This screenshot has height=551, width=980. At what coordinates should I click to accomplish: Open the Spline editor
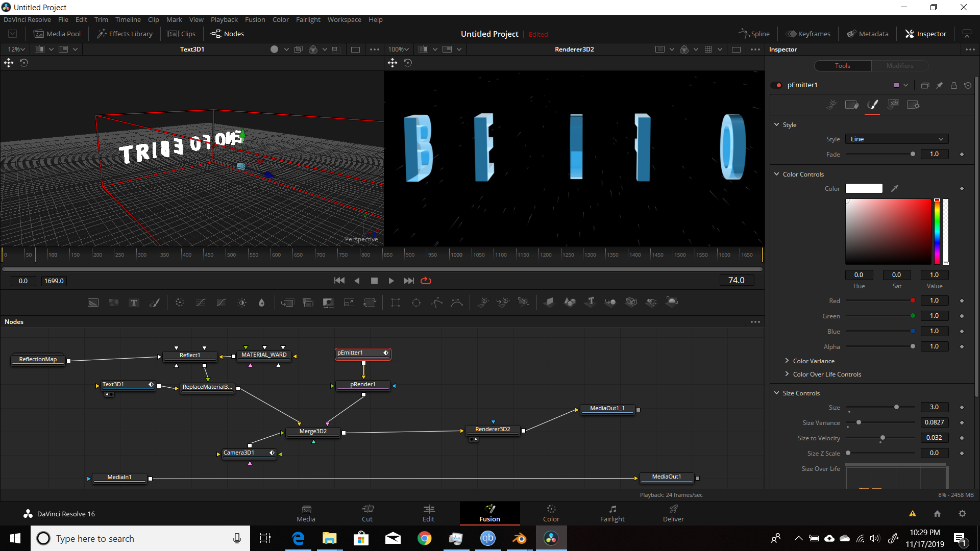pyautogui.click(x=754, y=34)
